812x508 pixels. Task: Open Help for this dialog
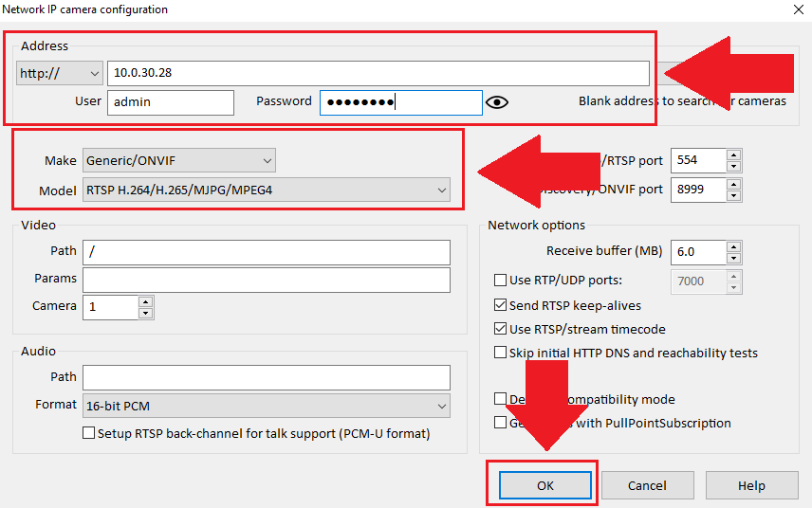pyautogui.click(x=750, y=485)
